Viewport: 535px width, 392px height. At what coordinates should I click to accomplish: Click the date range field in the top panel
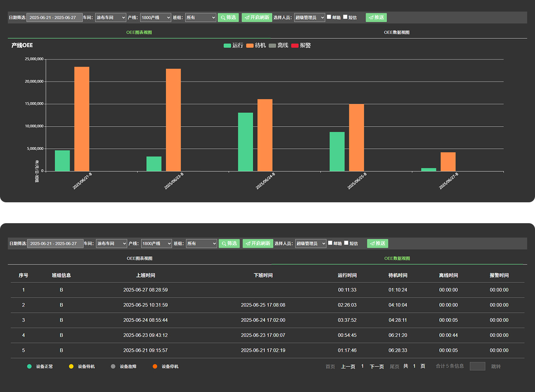tap(54, 18)
